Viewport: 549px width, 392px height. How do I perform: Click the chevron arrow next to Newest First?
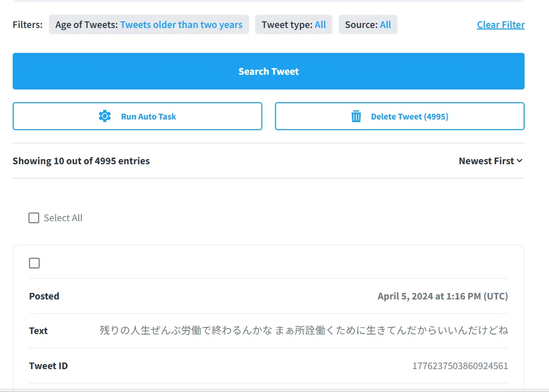point(520,161)
